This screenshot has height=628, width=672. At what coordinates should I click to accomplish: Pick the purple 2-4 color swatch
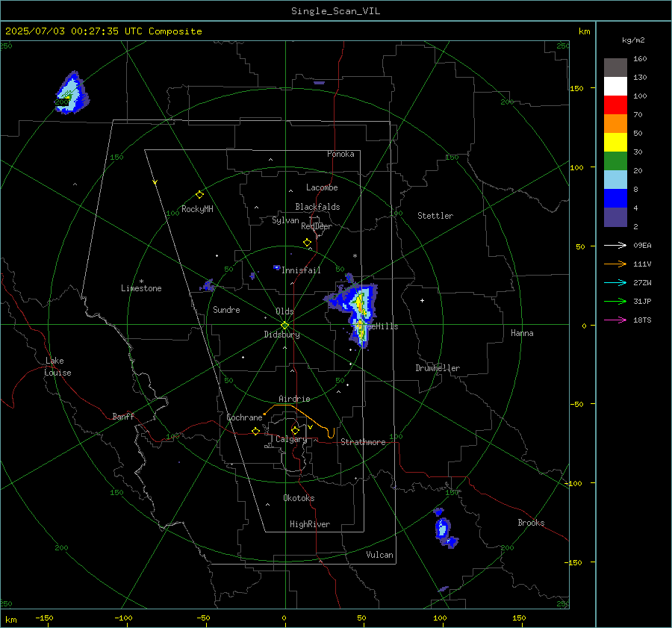pos(615,217)
